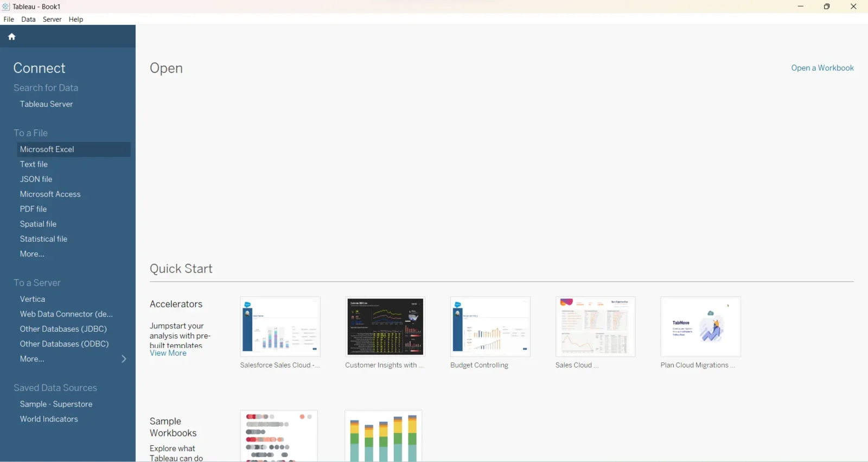Connect to Microsoft Access
Screen dimensions: 868x462
(50, 194)
